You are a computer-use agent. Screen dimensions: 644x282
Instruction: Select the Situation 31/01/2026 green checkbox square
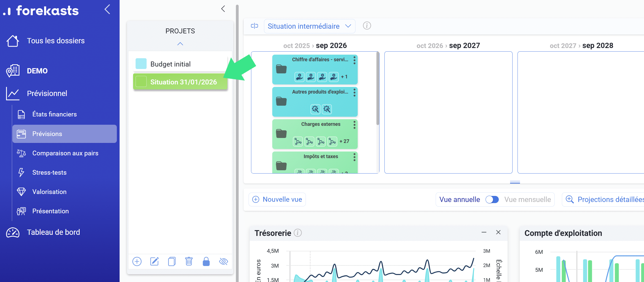pyautogui.click(x=141, y=82)
